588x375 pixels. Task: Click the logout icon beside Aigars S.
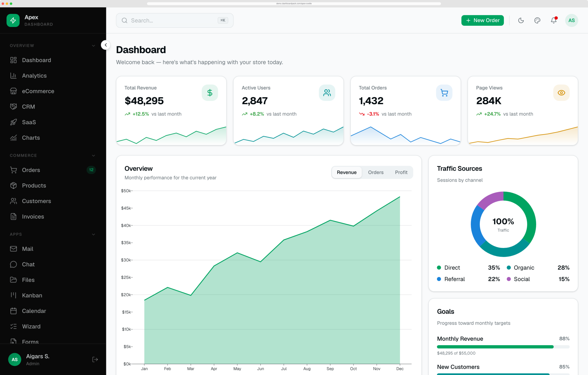95,359
